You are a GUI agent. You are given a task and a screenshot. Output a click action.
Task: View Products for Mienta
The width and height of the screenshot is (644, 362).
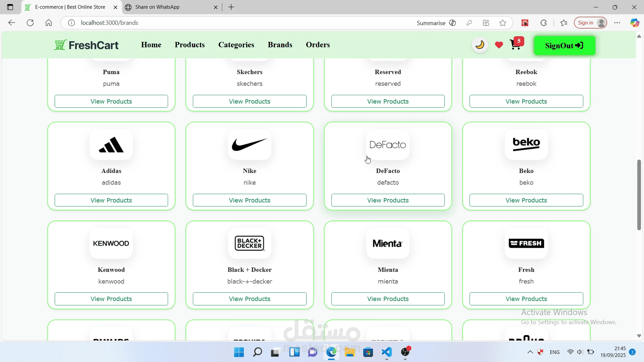pyautogui.click(x=388, y=299)
